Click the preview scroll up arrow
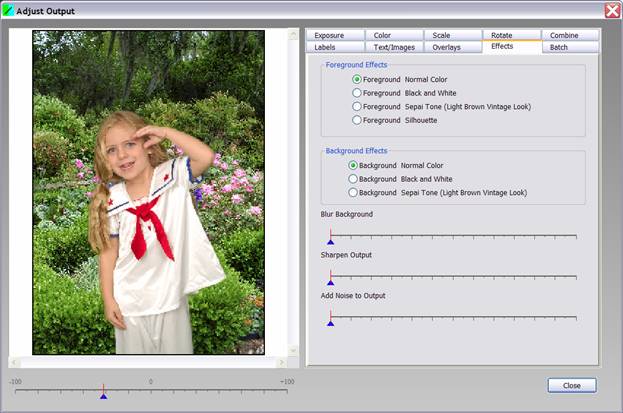The image size is (623, 413). pos(293,35)
